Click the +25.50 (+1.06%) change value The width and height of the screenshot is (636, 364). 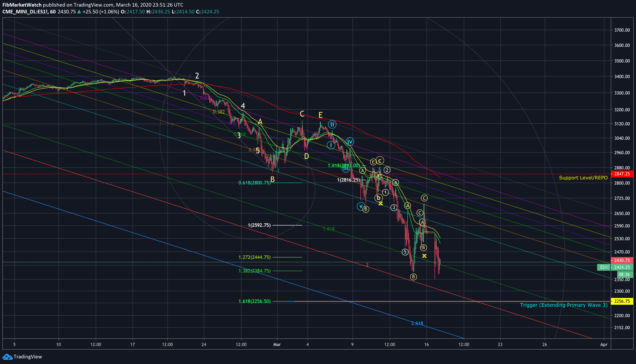click(x=101, y=12)
